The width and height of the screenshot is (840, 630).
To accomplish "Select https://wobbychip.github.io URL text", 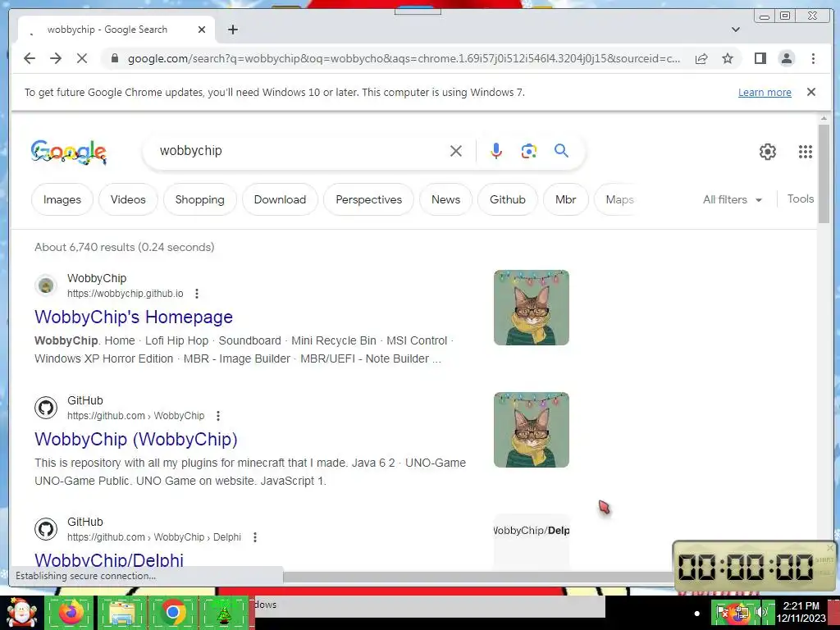I will point(126,294).
